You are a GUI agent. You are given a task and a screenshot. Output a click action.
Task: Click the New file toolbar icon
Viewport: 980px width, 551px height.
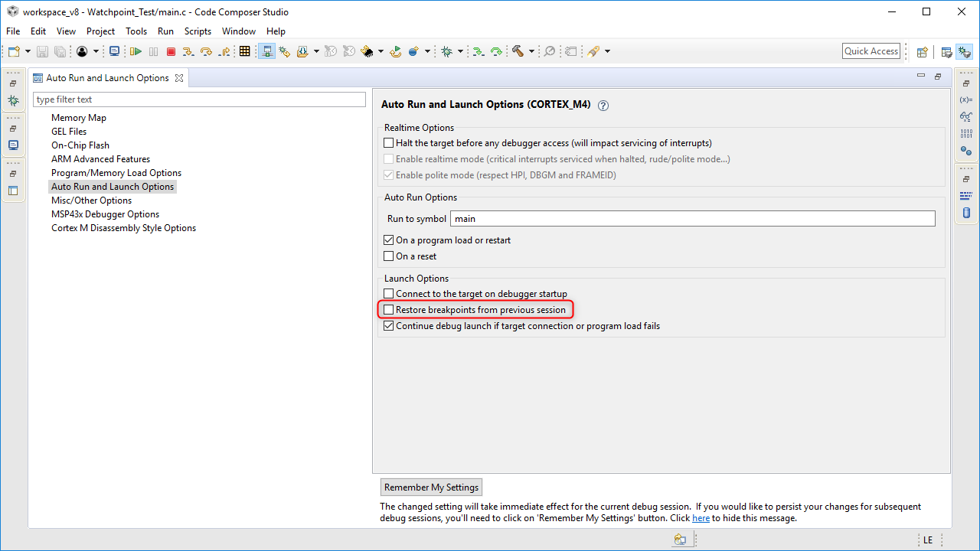(14, 51)
